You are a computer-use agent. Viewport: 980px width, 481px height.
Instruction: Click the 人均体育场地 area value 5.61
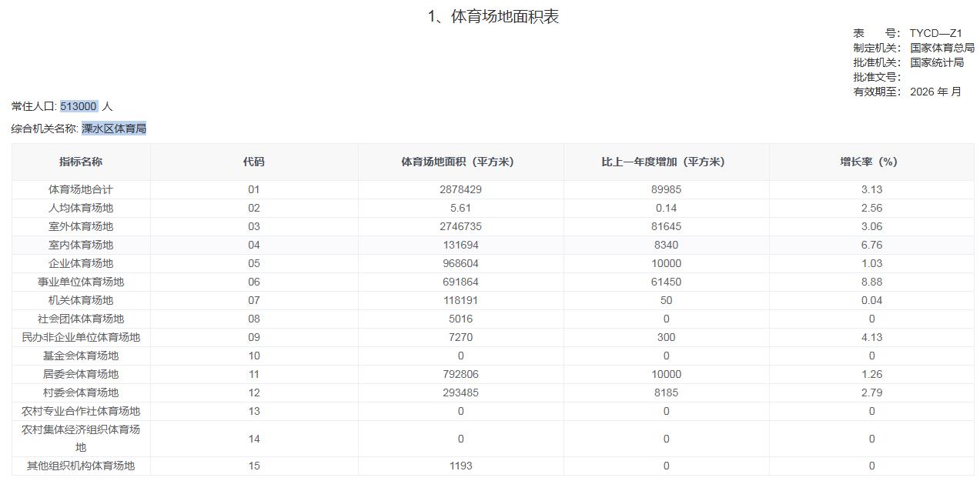click(x=460, y=208)
